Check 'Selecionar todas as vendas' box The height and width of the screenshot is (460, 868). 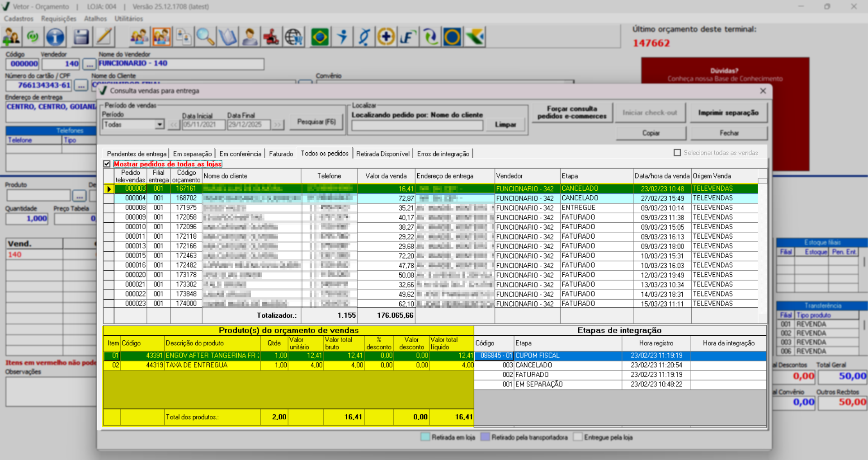677,153
